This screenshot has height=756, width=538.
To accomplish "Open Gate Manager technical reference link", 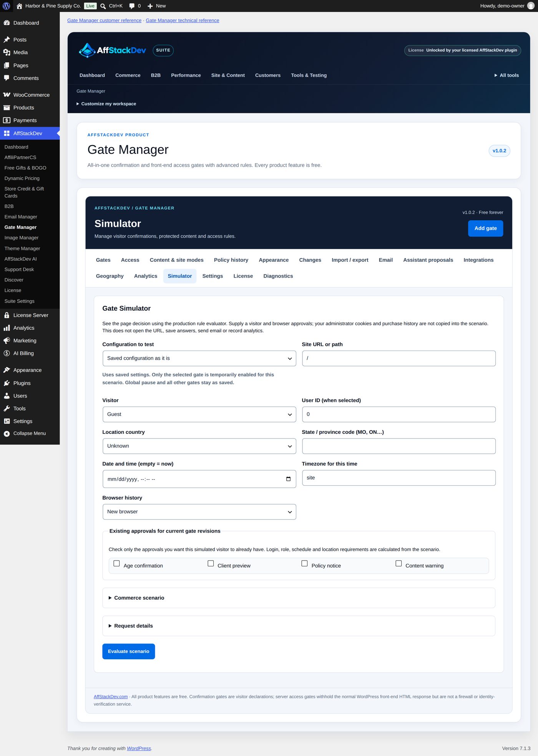I will [x=182, y=20].
